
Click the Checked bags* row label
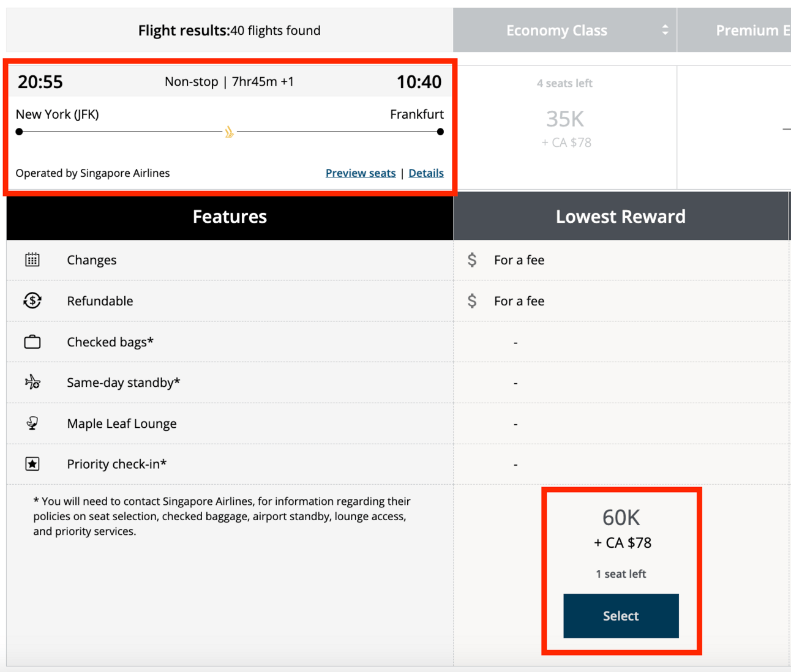[110, 342]
